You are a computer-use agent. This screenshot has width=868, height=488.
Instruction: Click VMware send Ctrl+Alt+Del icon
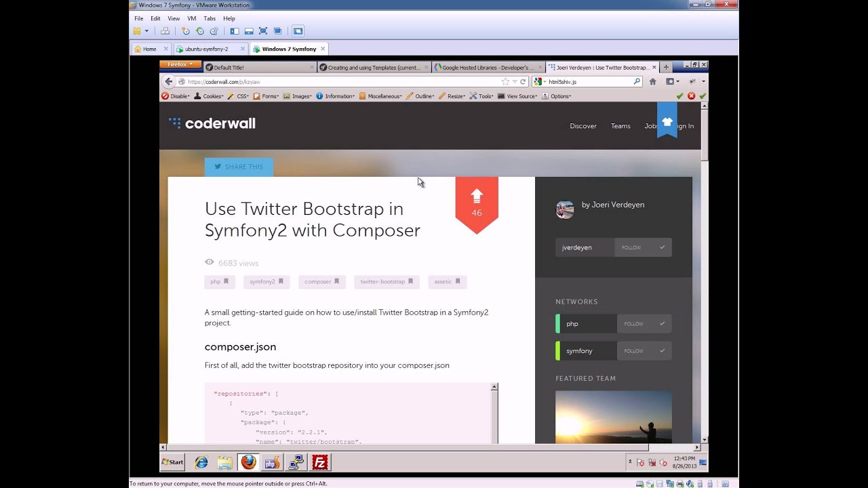[x=165, y=31]
